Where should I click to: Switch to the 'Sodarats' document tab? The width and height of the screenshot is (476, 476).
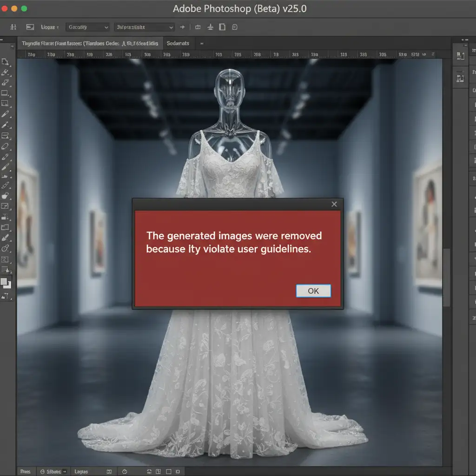pyautogui.click(x=178, y=43)
